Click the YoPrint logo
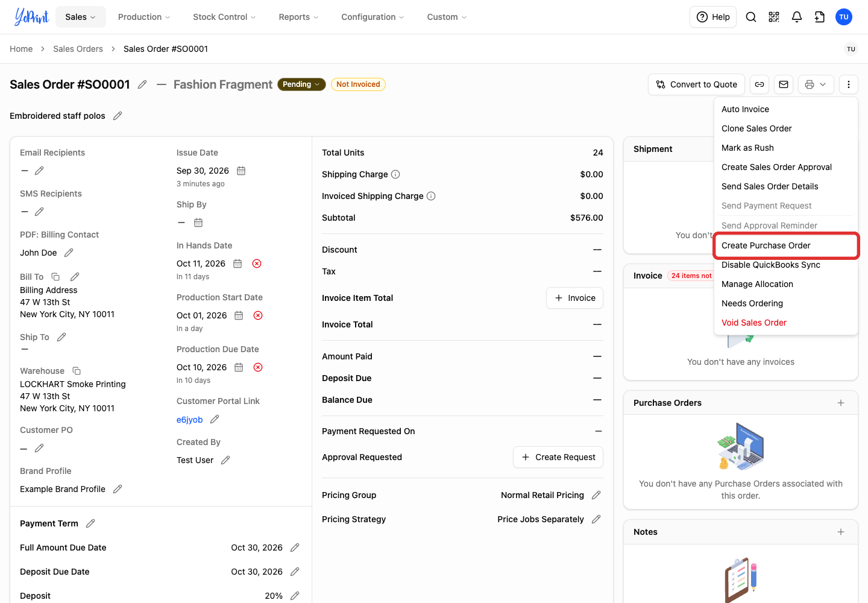Viewport: 868px width, 603px height. (31, 17)
